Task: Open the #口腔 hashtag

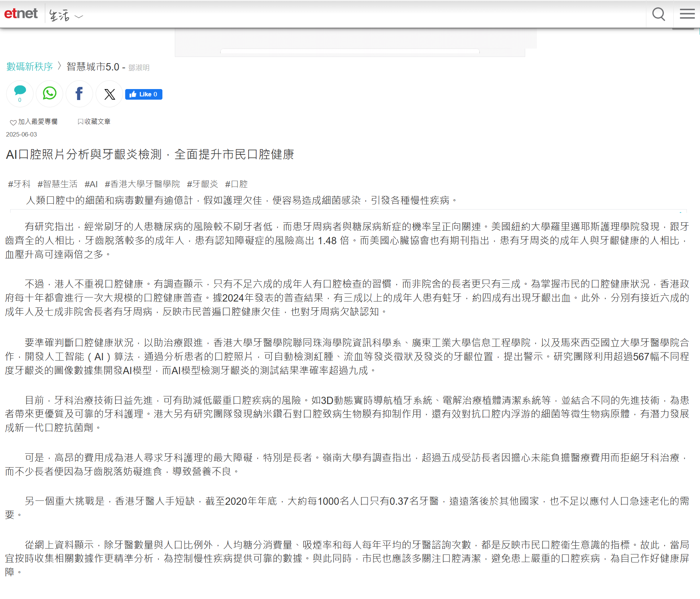Action: point(236,184)
